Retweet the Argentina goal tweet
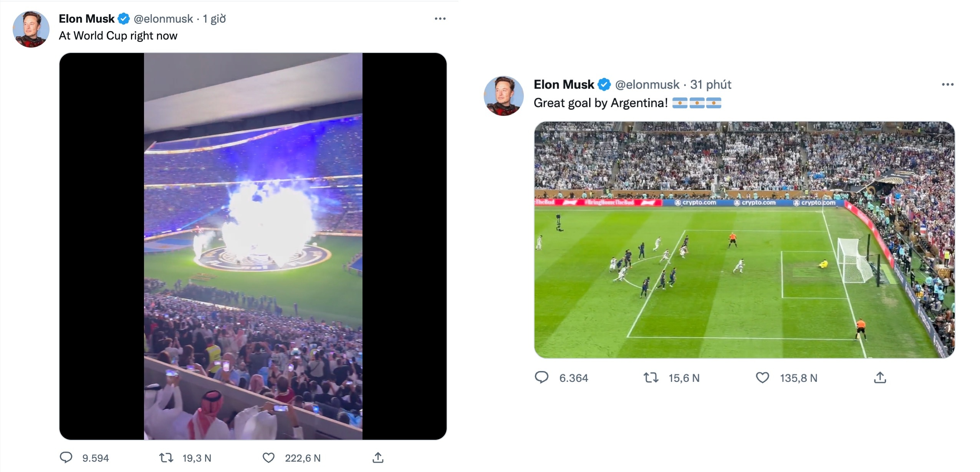 652,378
